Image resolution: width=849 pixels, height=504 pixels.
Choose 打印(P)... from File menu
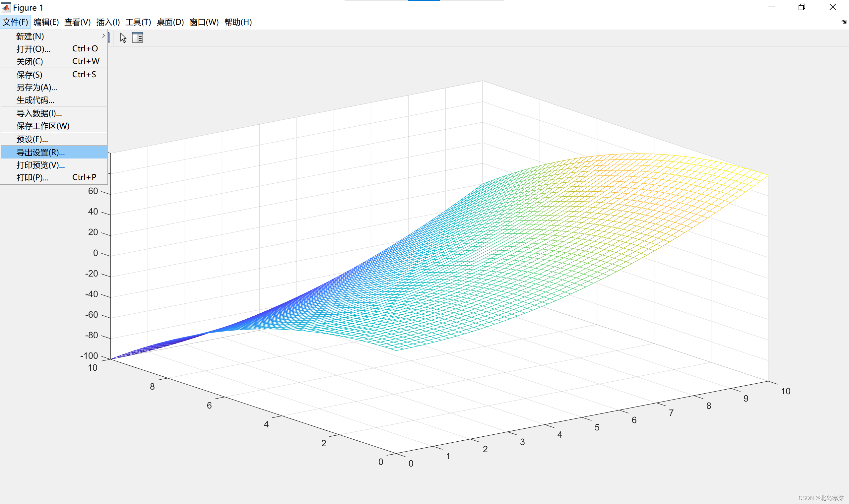click(32, 178)
